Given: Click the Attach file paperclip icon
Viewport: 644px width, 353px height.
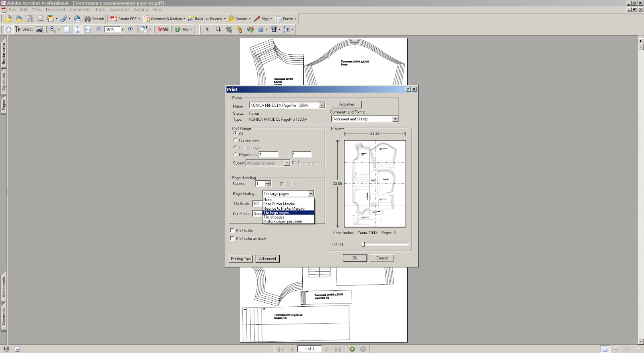Looking at the screenshot, I should pos(64,19).
